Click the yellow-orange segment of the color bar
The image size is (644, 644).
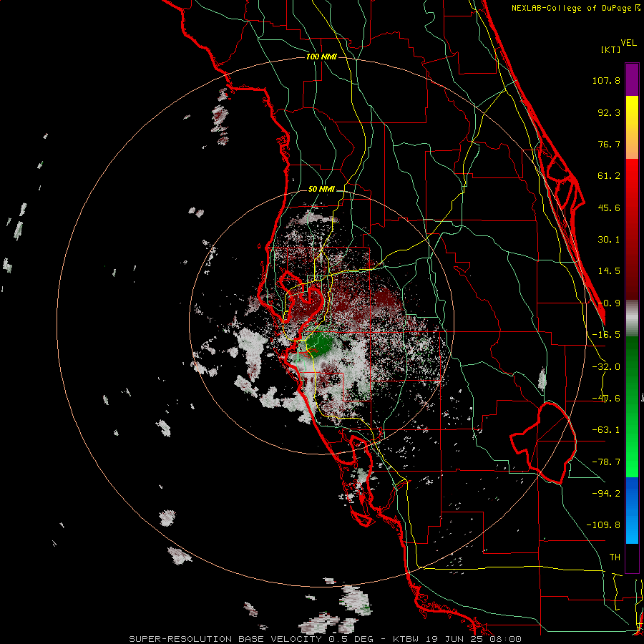[632, 127]
